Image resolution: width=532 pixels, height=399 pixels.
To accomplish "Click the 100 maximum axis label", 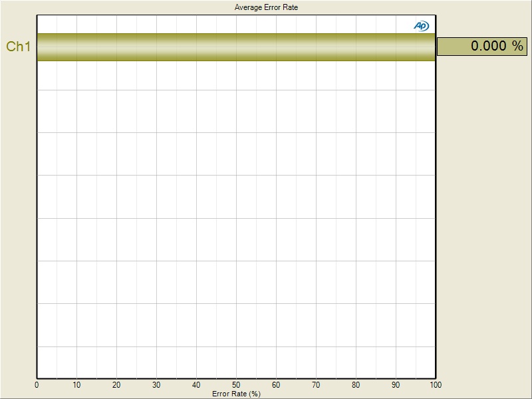I will pos(436,385).
